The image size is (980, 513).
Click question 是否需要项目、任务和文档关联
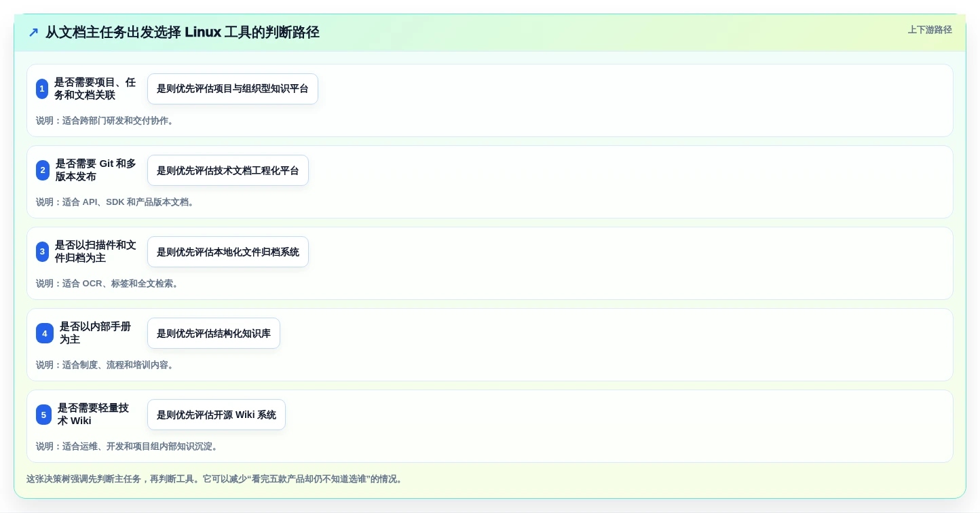click(x=95, y=89)
